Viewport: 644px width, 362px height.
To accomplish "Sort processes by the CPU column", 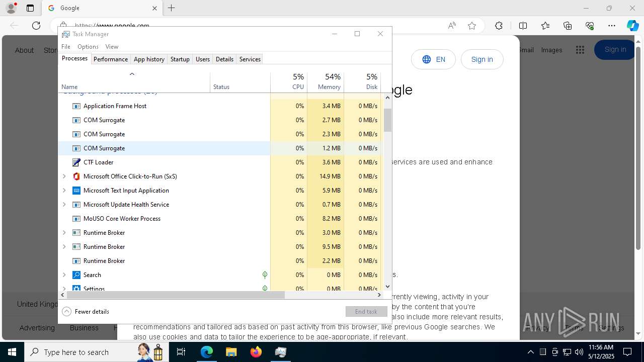I will (x=289, y=82).
